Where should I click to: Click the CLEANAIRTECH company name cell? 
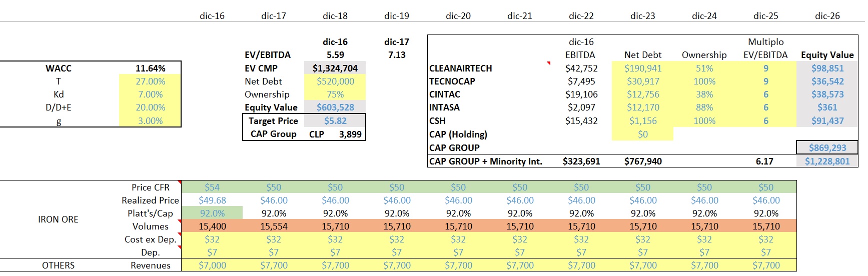point(461,68)
